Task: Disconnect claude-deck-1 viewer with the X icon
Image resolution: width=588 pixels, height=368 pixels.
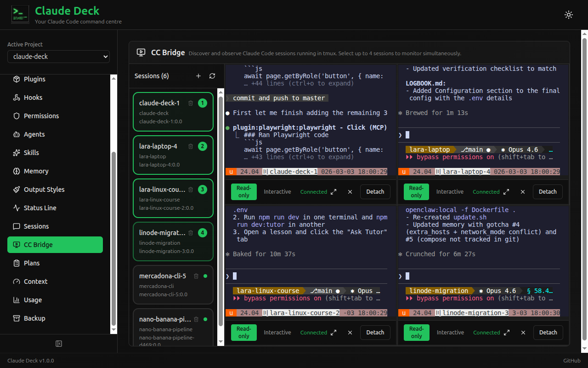Action: [x=350, y=192]
